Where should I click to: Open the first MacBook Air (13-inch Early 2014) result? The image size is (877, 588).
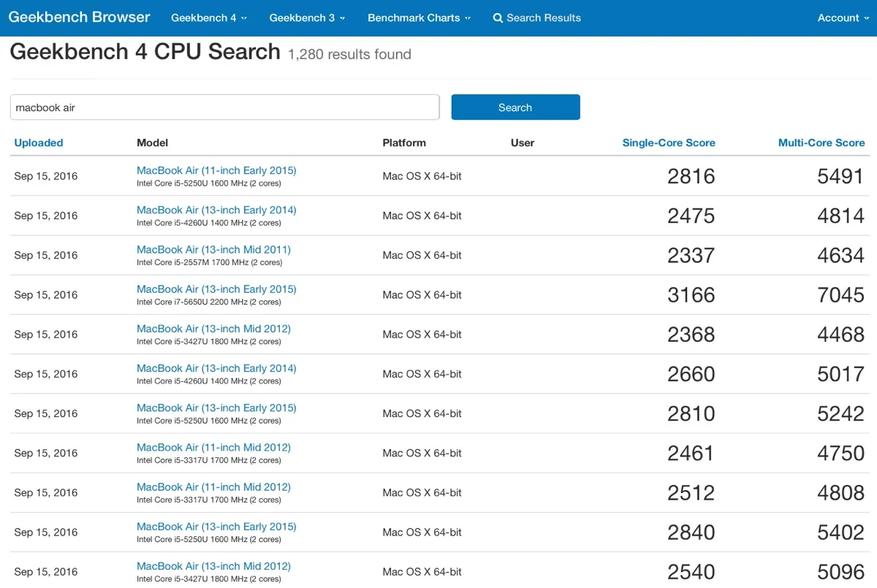pyautogui.click(x=216, y=210)
